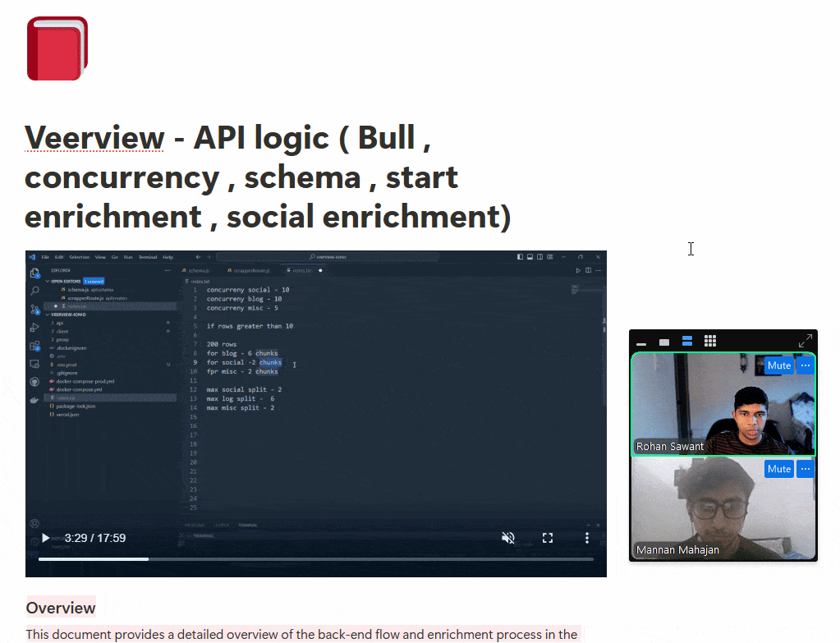
Task: Switch to the schema.js editor tab
Action: [196, 271]
